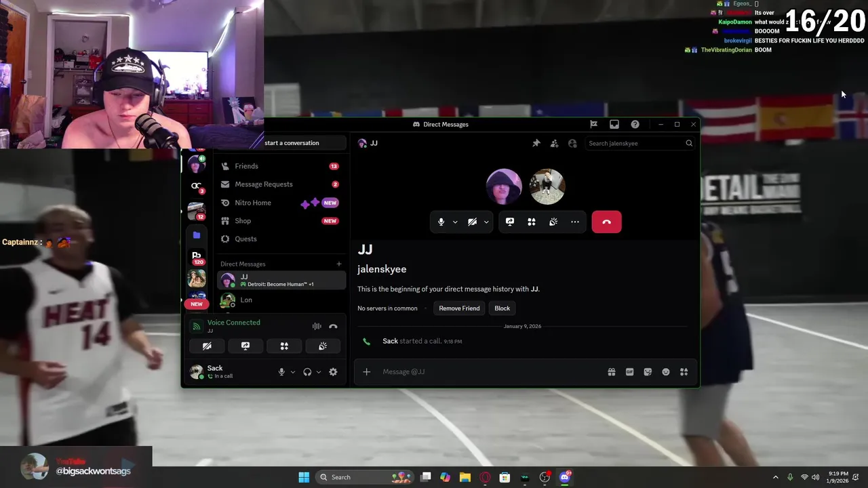Open Microsoft Store from taskbar
868x488 pixels.
505,477
